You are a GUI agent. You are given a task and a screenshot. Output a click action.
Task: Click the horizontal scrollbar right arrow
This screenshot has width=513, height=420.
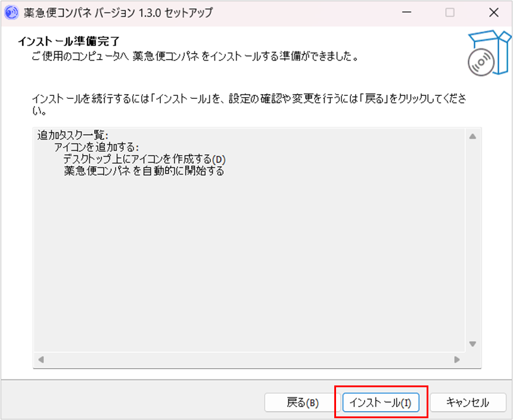click(x=457, y=360)
